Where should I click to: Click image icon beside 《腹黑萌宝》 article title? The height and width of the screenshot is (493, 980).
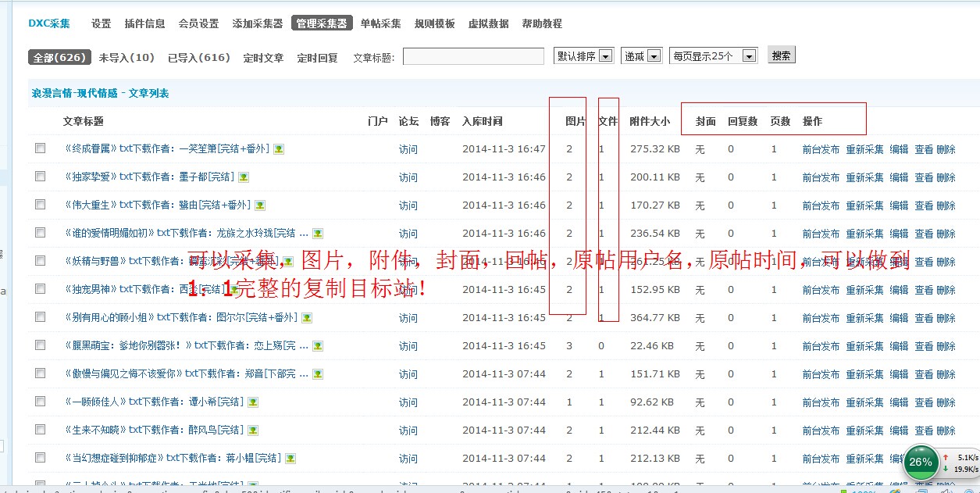tap(318, 346)
